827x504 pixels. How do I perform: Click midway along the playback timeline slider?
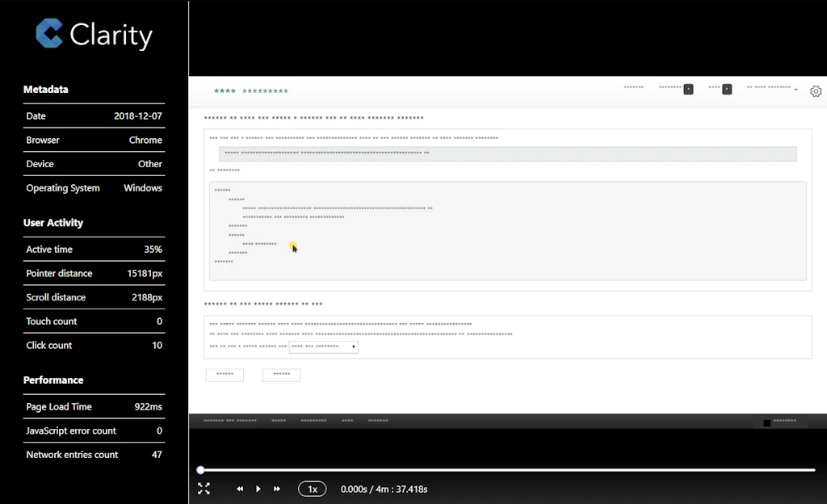point(507,469)
